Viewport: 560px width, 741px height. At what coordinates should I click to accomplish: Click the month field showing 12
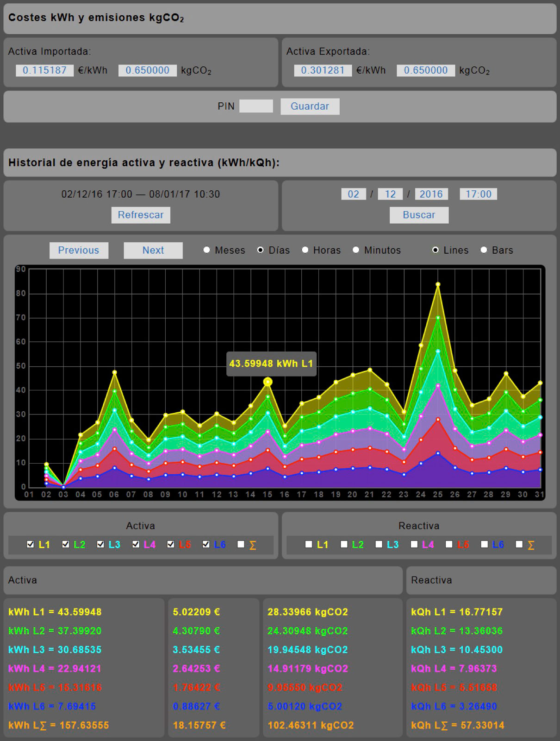(391, 194)
